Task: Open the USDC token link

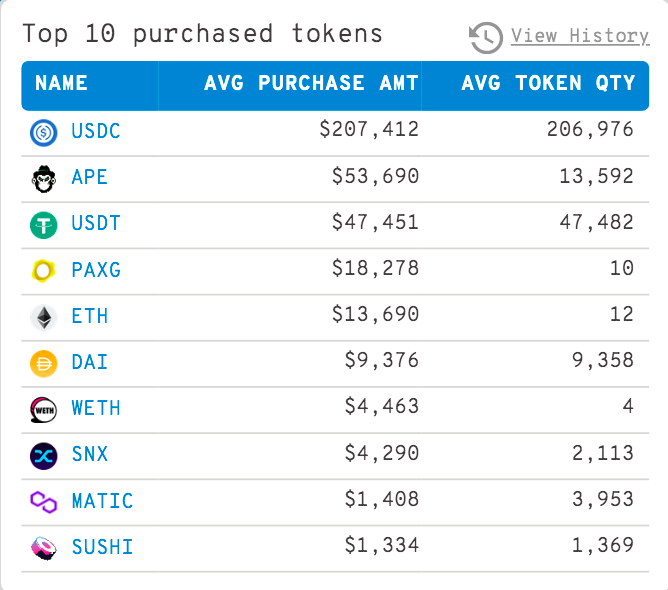Action: [x=96, y=131]
